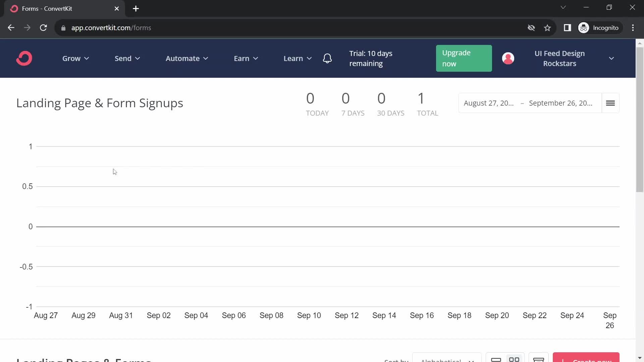Expand the Send dropdown menu

click(127, 58)
